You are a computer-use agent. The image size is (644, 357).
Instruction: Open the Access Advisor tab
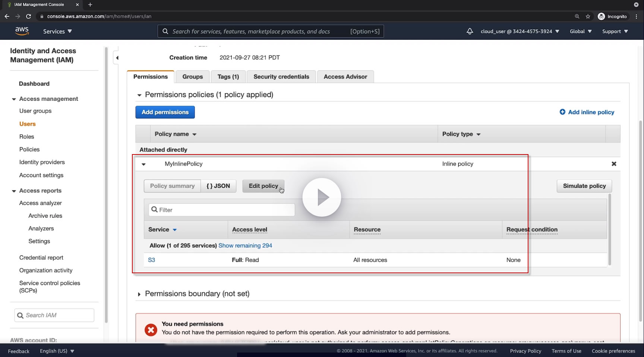tap(345, 77)
